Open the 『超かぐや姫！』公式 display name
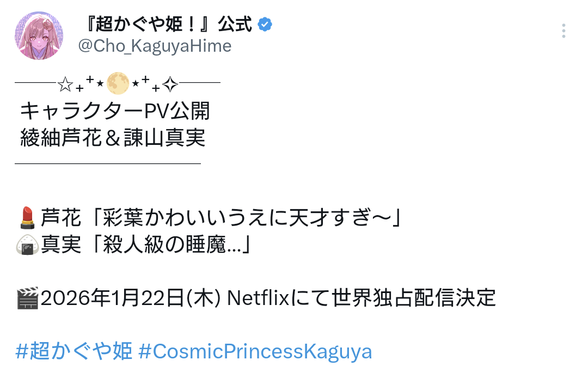The width and height of the screenshot is (588, 378). pos(166,25)
